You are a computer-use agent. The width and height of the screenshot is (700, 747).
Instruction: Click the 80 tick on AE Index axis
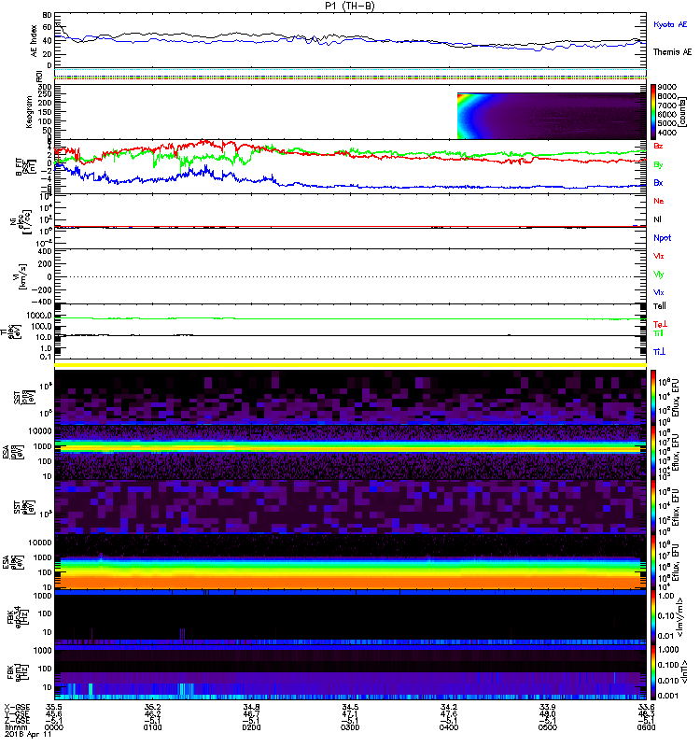tap(47, 15)
